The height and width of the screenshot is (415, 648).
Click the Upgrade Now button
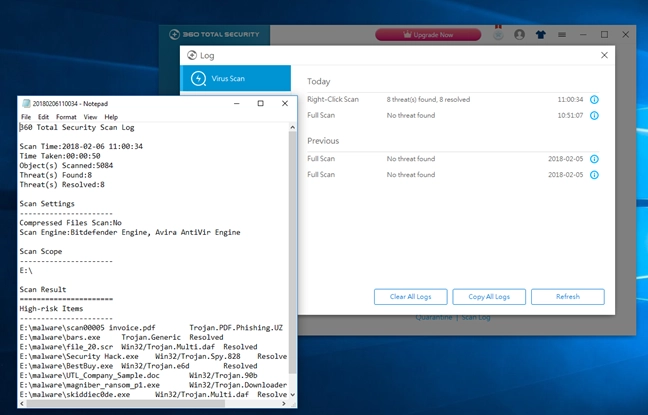[x=428, y=35]
